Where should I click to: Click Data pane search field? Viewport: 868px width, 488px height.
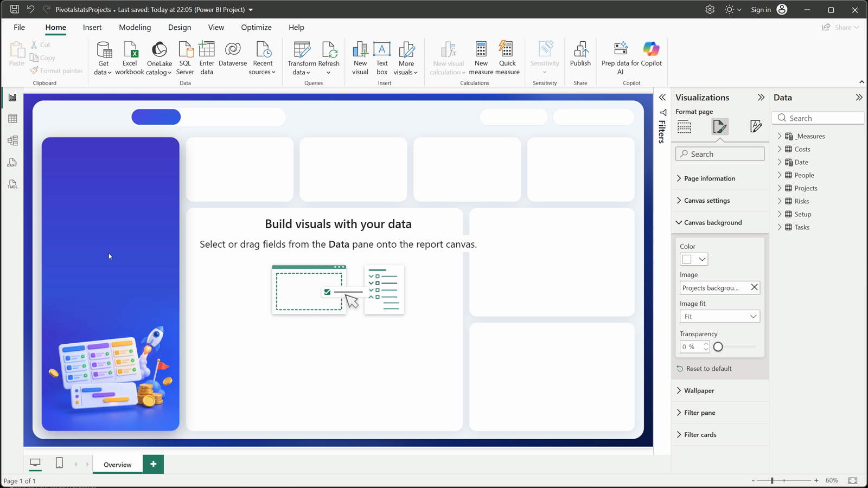click(x=818, y=118)
